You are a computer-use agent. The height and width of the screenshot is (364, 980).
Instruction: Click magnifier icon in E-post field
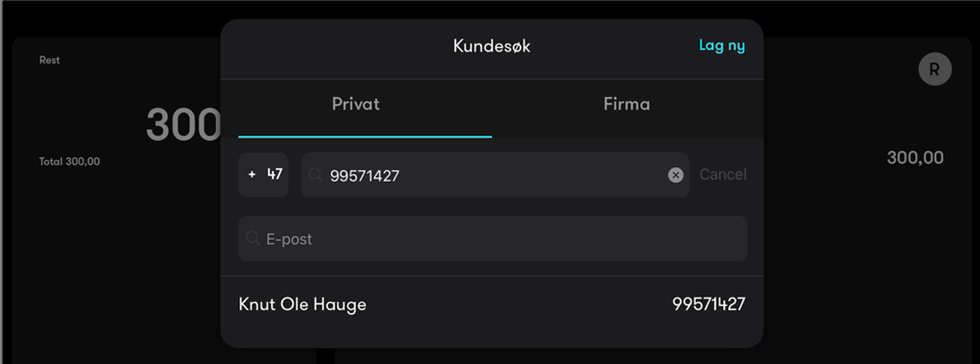[x=252, y=239]
